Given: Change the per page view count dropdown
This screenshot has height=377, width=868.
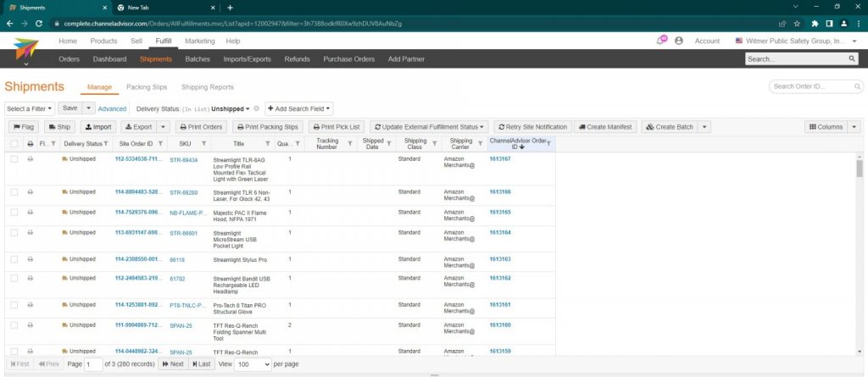Looking at the screenshot, I should click(253, 364).
